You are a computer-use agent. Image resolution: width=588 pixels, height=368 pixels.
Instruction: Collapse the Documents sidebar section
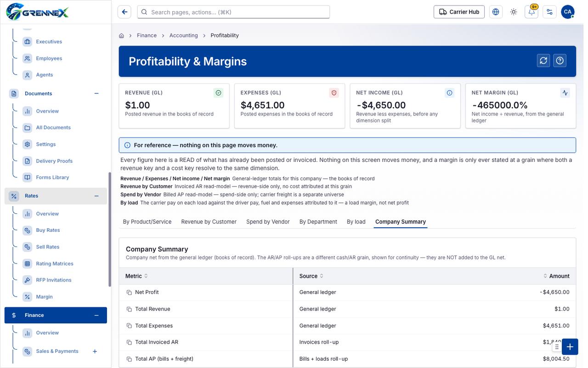click(x=96, y=93)
